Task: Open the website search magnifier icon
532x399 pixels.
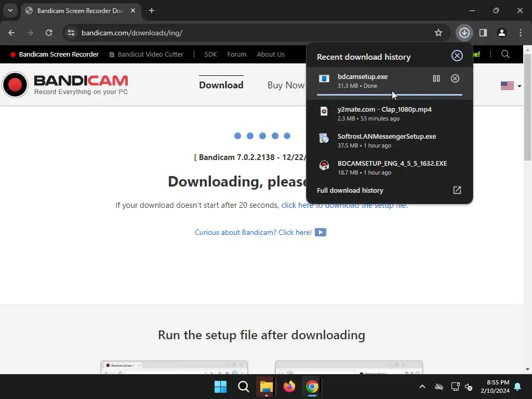Action: click(505, 54)
